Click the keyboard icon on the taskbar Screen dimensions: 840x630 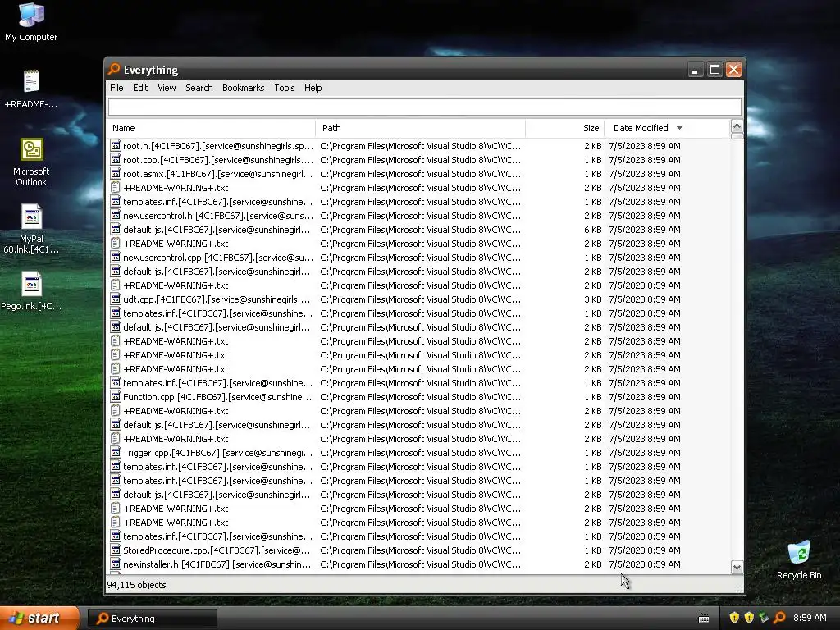pos(704,619)
